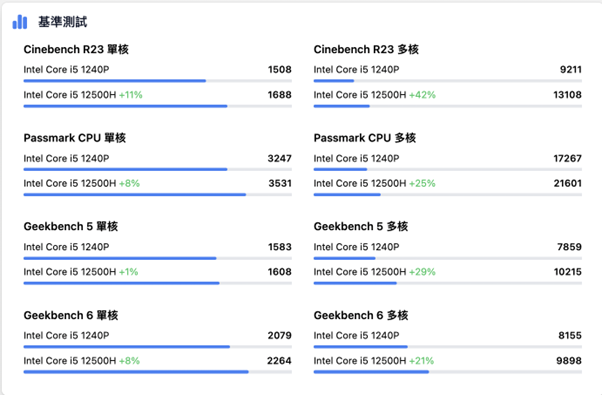602x395 pixels.
Task: Click the +29% Geekbench 5 多核 percentage
Action: [422, 272]
